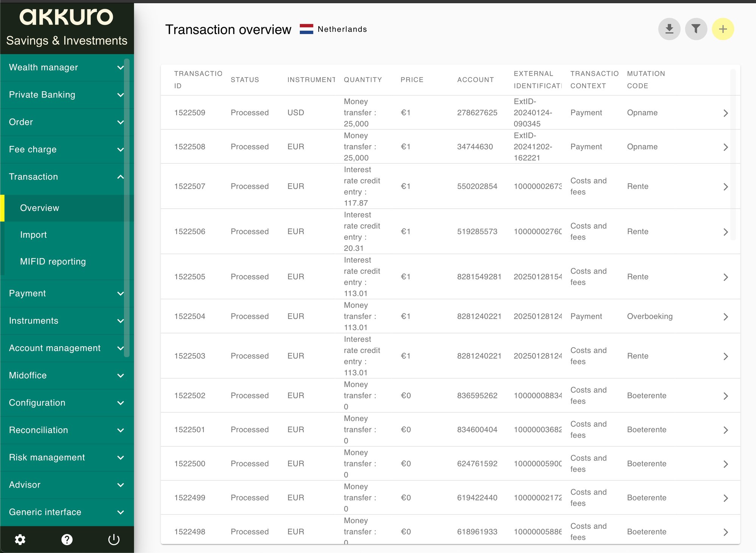756x553 pixels.
Task: Expand the Generic interface menu
Action: (67, 512)
